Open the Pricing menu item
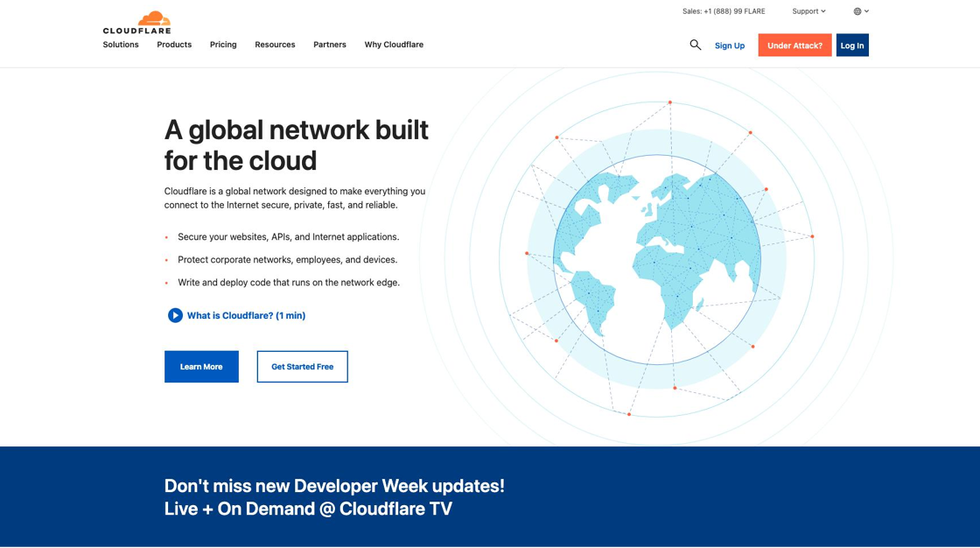Image resolution: width=980 pixels, height=548 pixels. (223, 45)
